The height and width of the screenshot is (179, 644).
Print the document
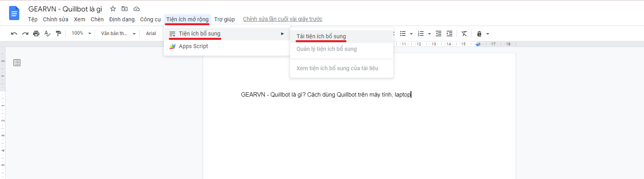[36, 34]
